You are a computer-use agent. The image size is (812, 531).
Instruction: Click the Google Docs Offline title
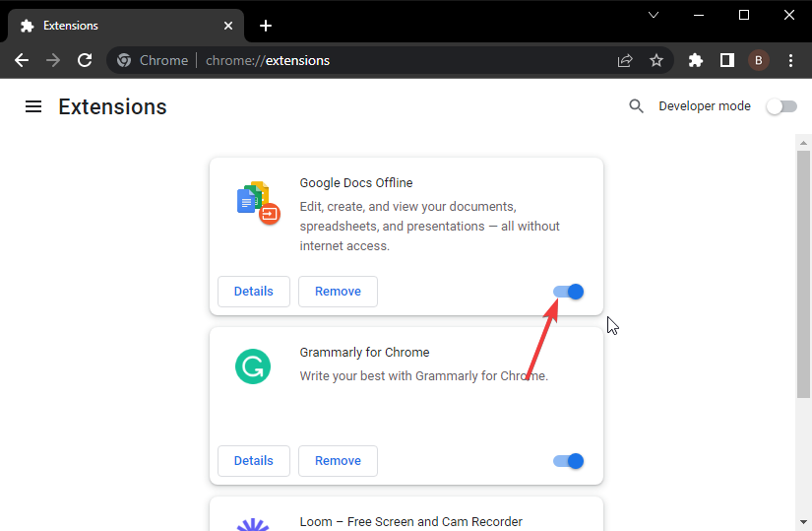356,183
